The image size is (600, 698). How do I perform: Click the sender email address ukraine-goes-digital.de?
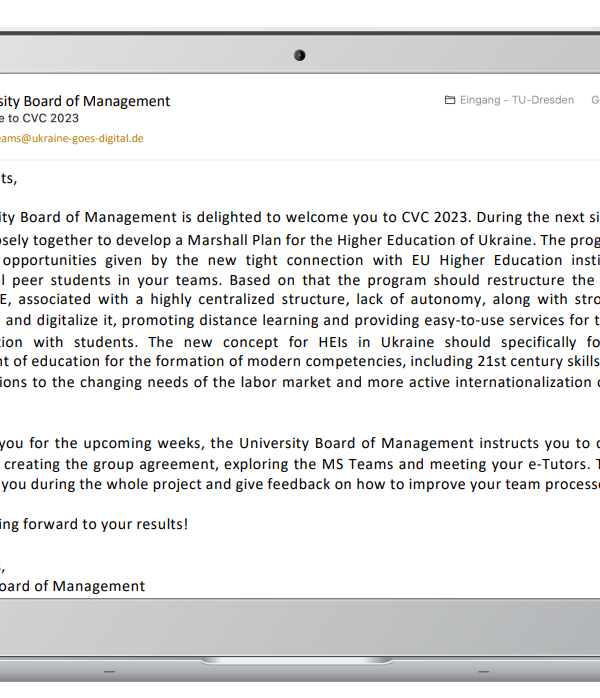coord(72,138)
